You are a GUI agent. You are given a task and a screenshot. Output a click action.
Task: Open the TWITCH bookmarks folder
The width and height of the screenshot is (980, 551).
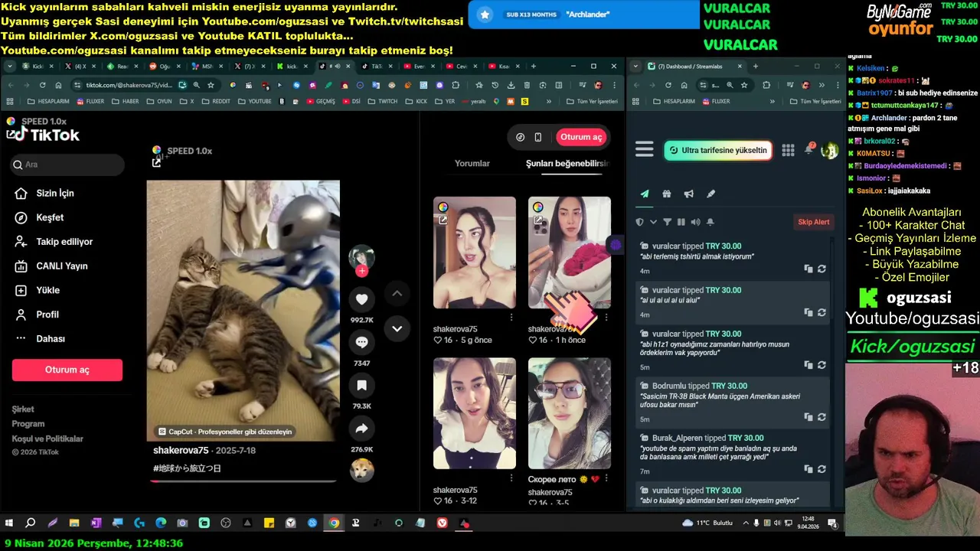pyautogui.click(x=382, y=101)
